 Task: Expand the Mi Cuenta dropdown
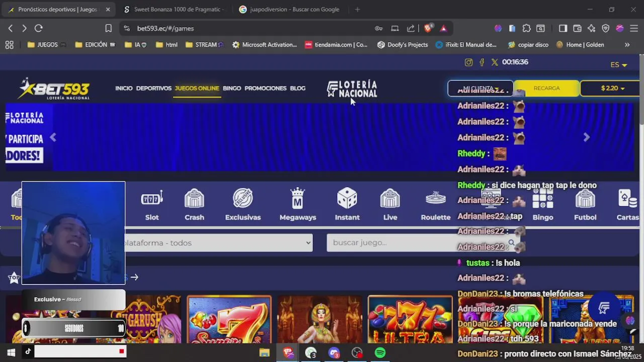tap(480, 88)
